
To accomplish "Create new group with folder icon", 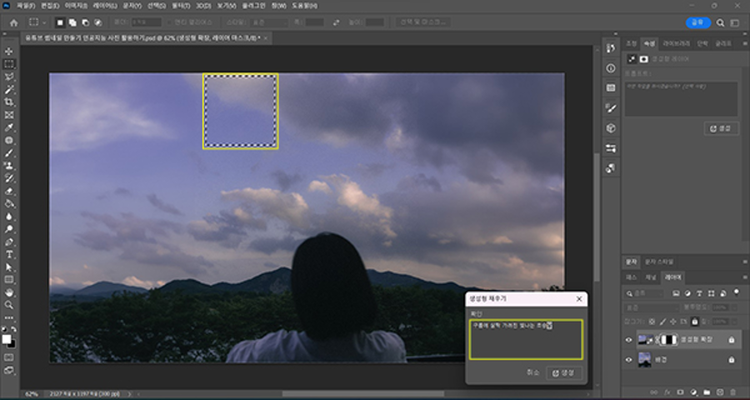I will [x=707, y=392].
